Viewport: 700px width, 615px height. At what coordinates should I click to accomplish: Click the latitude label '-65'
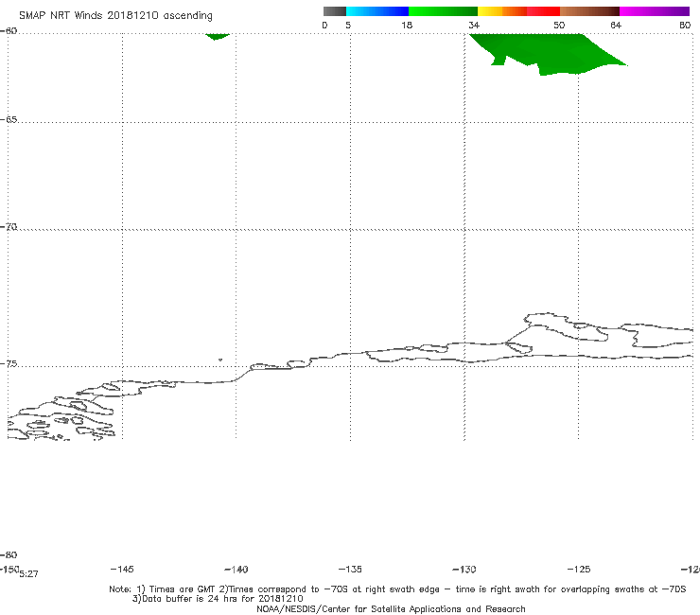[9, 120]
